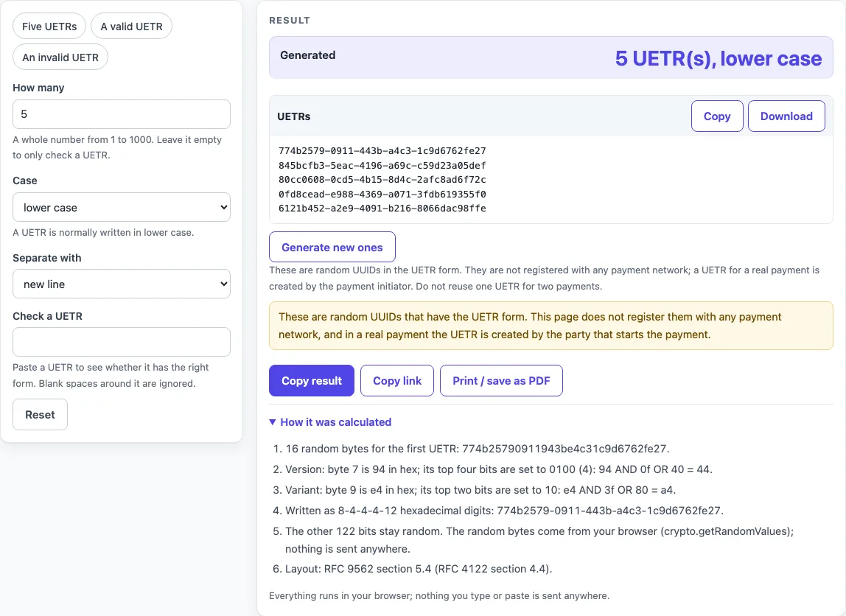Select the Five UETRs preset
This screenshot has width=846, height=616.
[49, 27]
